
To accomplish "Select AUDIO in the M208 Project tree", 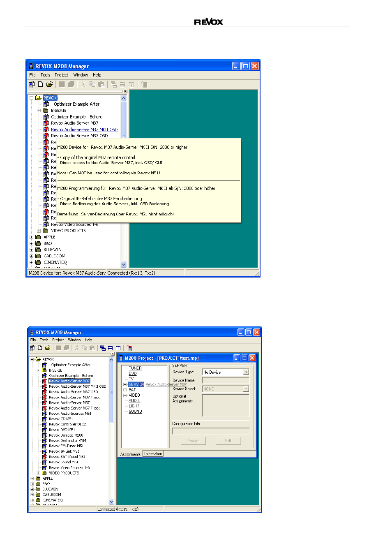I will pos(134,400).
